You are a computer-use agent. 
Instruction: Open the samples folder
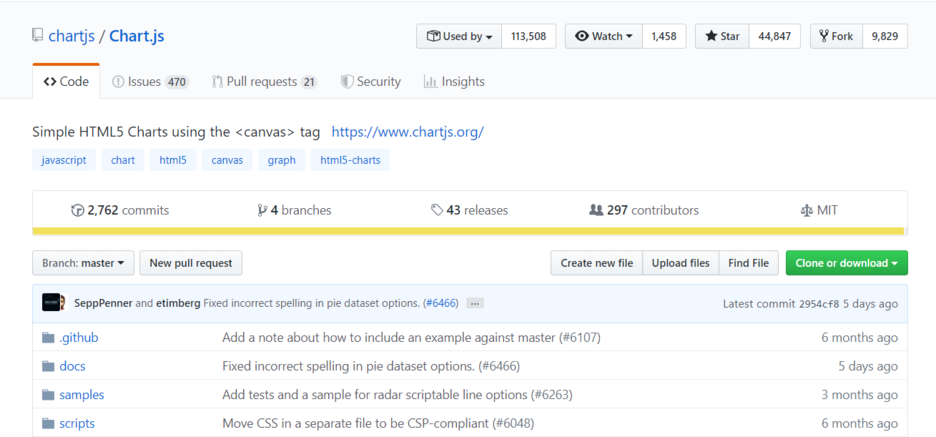click(82, 395)
